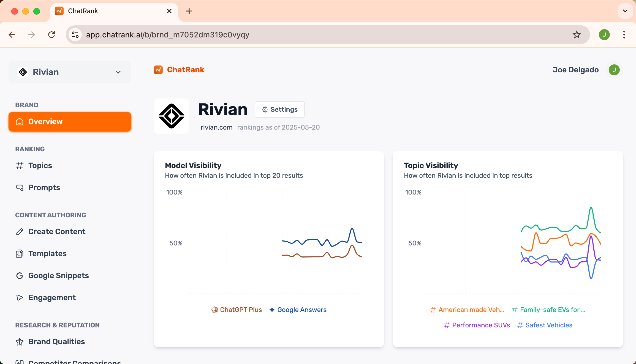Click the blue hash icon in topic legend
Image resolution: width=636 pixels, height=364 pixels.
[x=520, y=325]
